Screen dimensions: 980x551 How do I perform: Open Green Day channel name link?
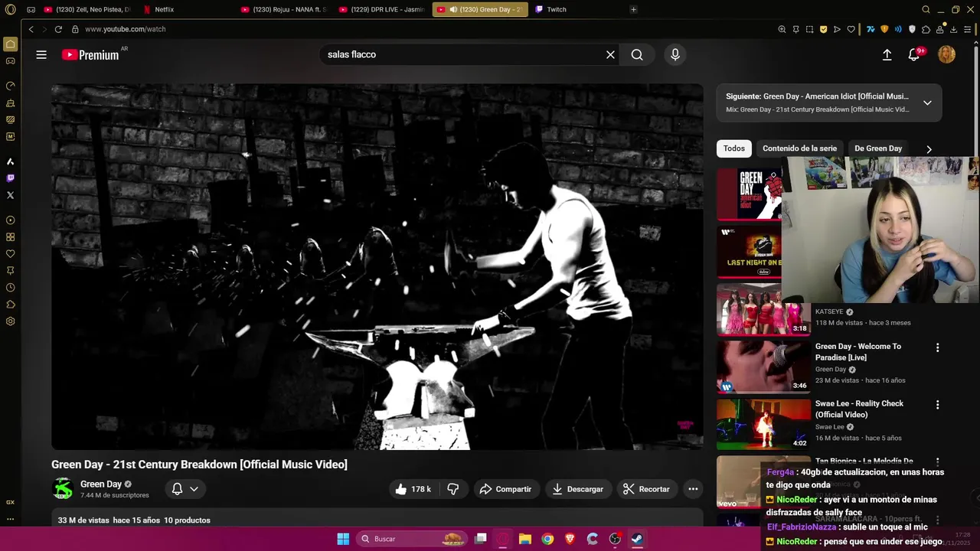click(101, 484)
